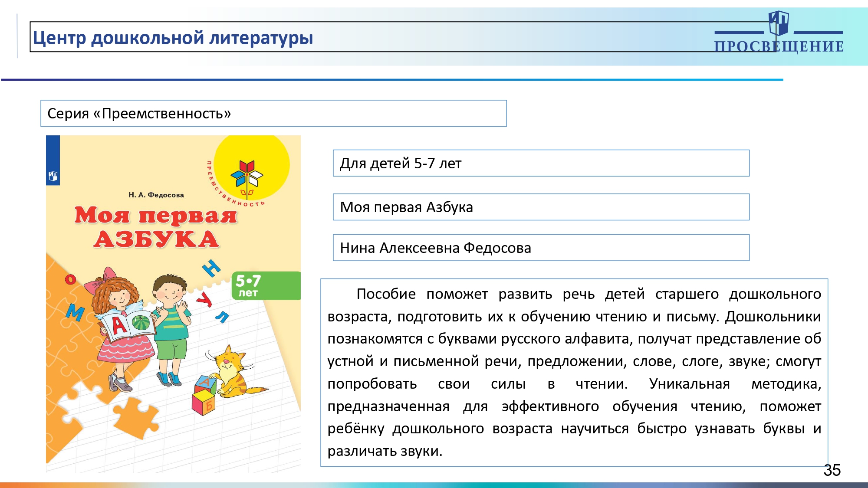Viewport: 868px width, 488px height.
Task: Click the 'Моя первая Азбука' text box
Action: click(x=541, y=207)
